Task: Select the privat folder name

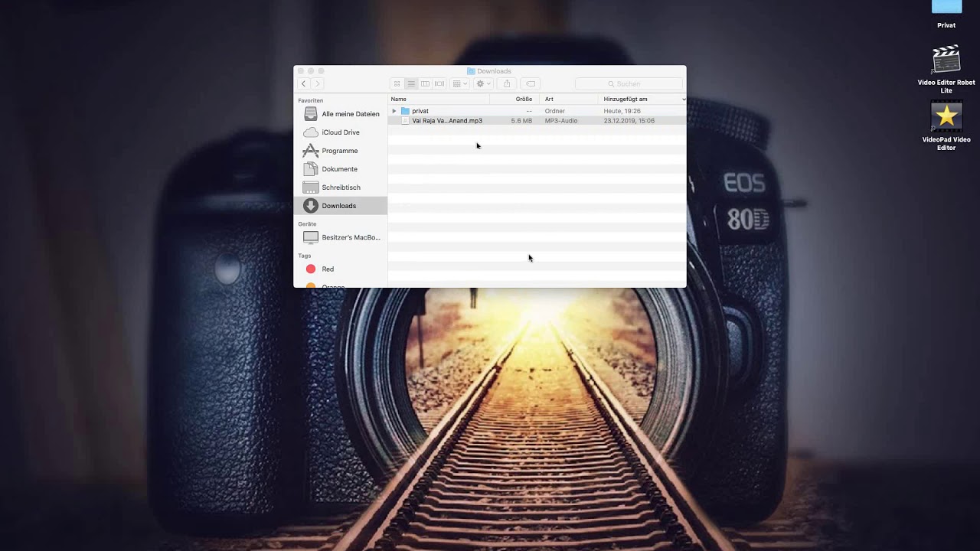Action: (x=420, y=111)
